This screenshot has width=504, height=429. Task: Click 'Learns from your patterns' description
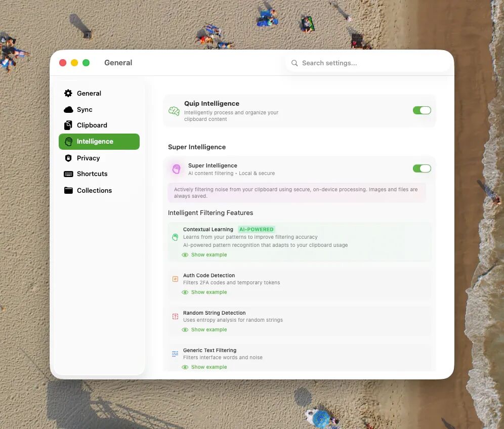pyautogui.click(x=250, y=237)
